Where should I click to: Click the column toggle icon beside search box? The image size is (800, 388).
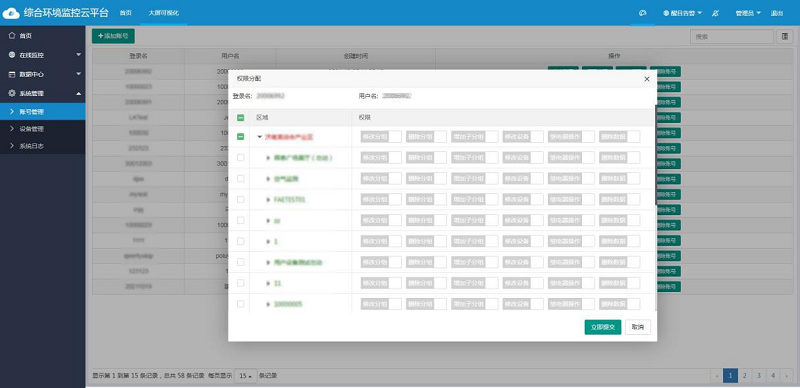coord(785,36)
